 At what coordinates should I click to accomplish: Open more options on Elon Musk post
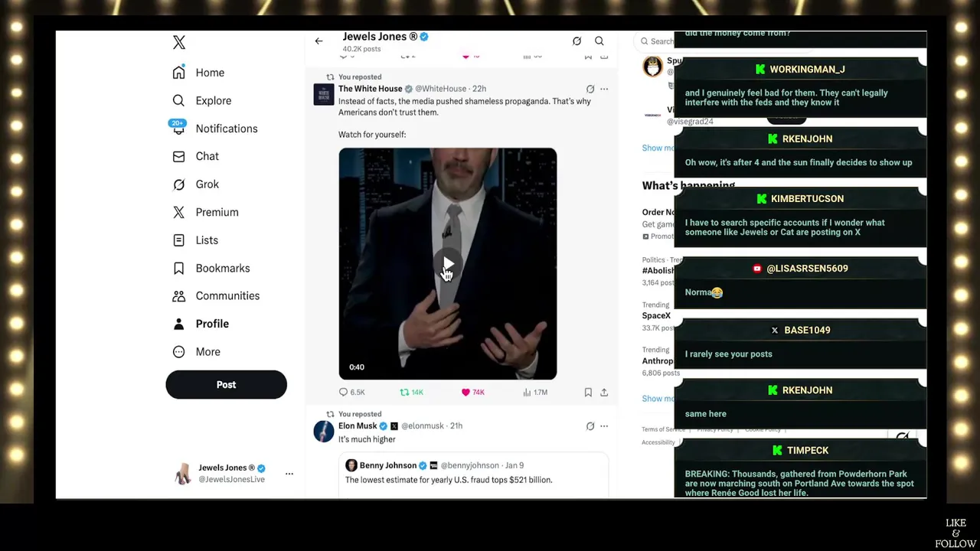604,426
